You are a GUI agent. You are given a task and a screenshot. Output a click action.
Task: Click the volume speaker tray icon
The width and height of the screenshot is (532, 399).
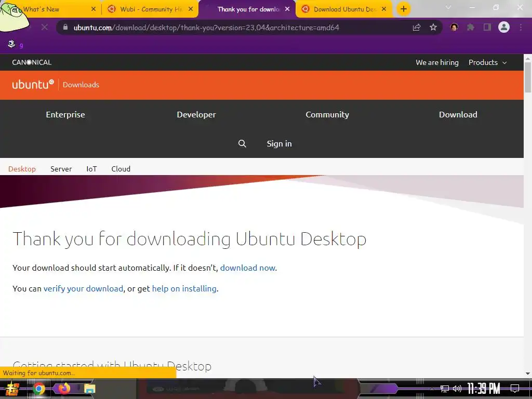[x=457, y=389]
